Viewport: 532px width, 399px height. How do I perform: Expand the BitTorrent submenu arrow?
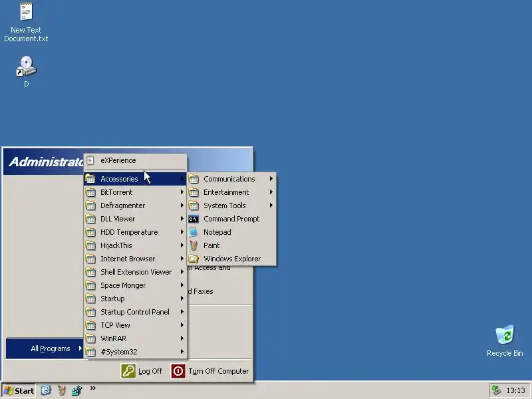[x=182, y=192]
